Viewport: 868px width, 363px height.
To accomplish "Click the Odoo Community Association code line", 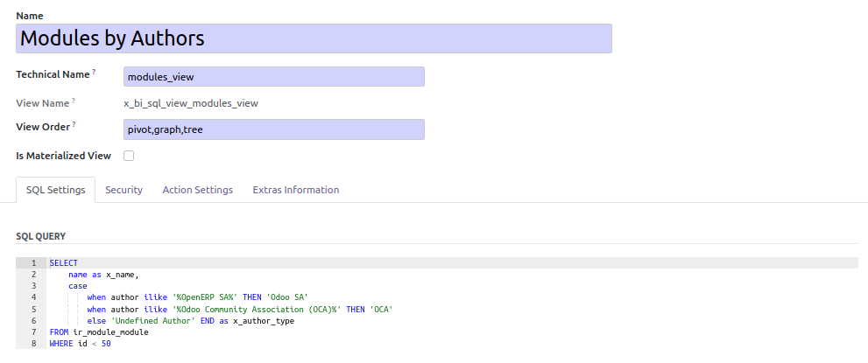I will pos(238,310).
